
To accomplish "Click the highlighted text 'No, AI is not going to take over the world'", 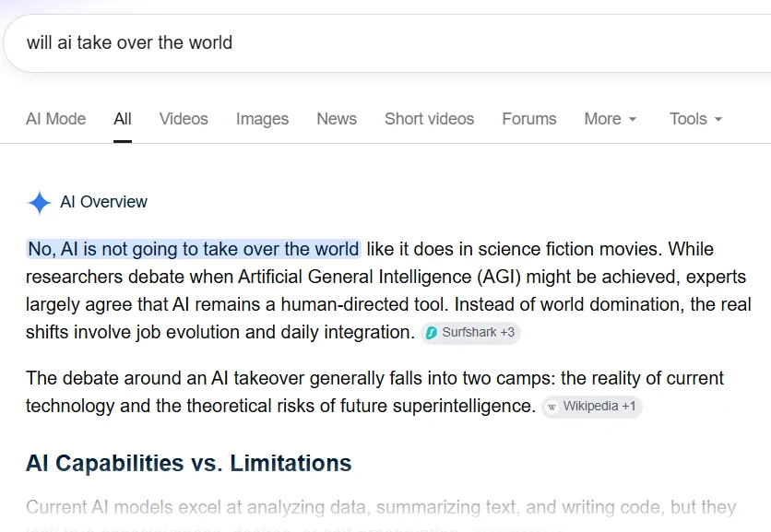I will (x=194, y=249).
